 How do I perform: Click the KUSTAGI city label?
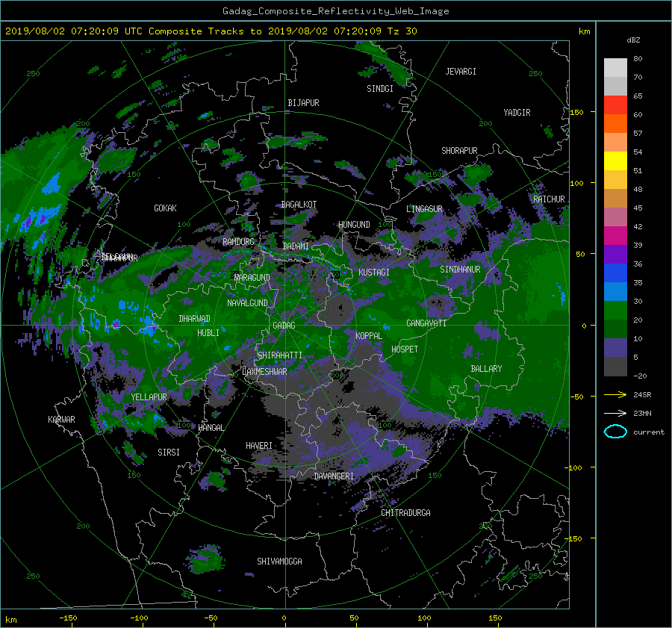point(374,273)
